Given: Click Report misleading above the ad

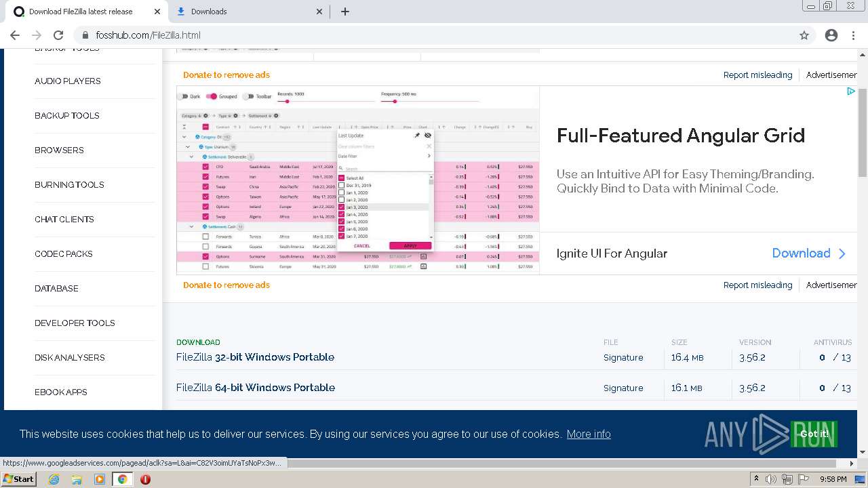Looking at the screenshot, I should [x=757, y=75].
